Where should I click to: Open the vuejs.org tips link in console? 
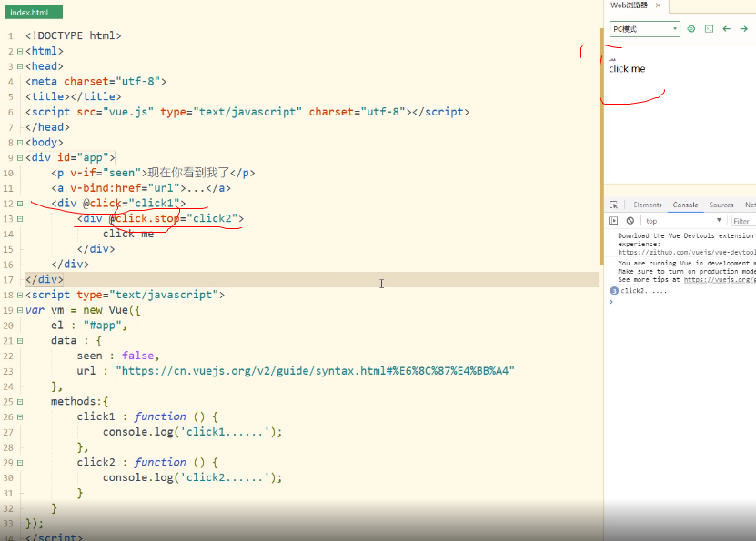720,279
